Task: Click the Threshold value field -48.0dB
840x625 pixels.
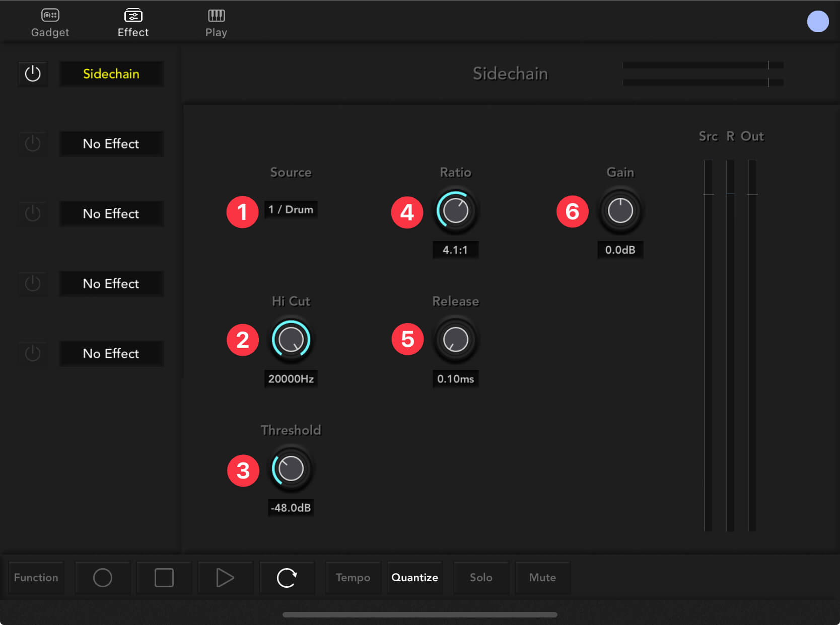Action: pos(291,508)
